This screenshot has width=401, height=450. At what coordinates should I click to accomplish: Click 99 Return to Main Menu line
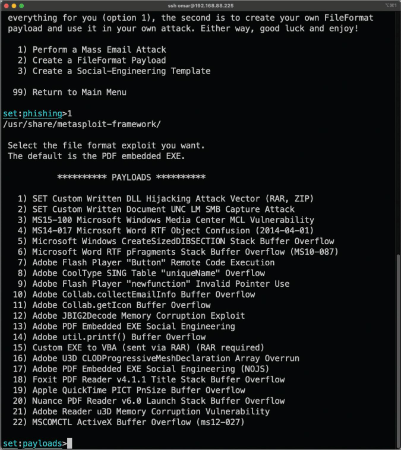click(x=69, y=92)
